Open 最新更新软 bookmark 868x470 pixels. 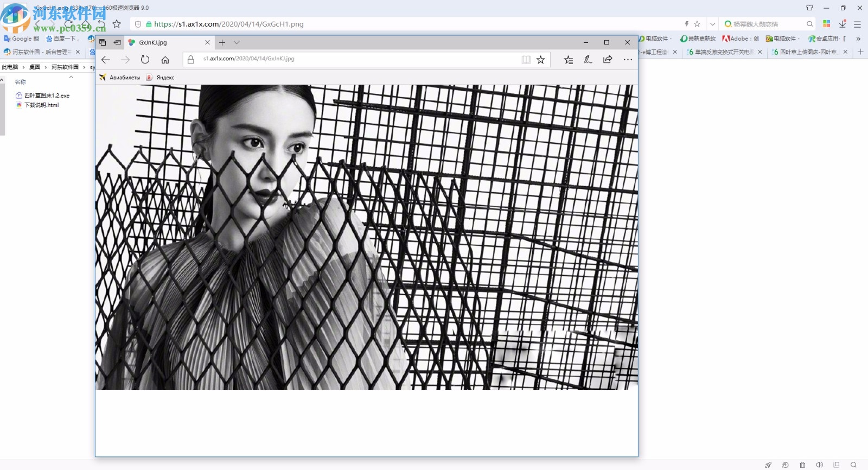coord(698,39)
